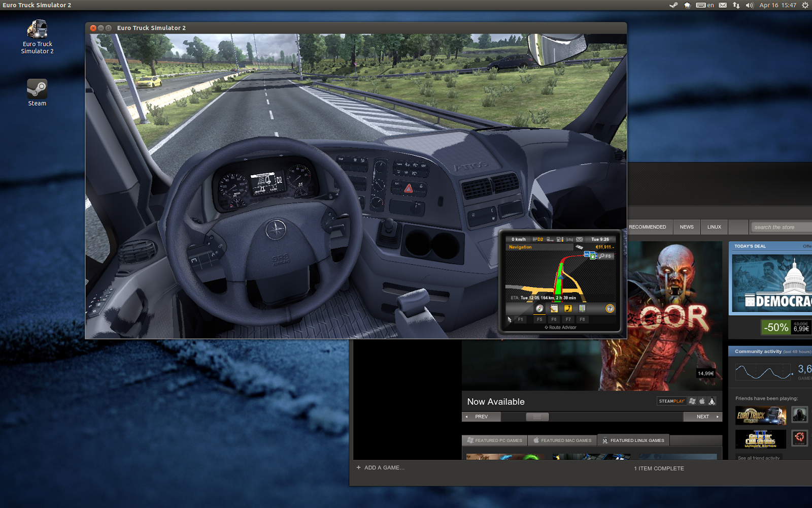
Task: Switch to the Featured Mac Games tab
Action: pyautogui.click(x=562, y=440)
